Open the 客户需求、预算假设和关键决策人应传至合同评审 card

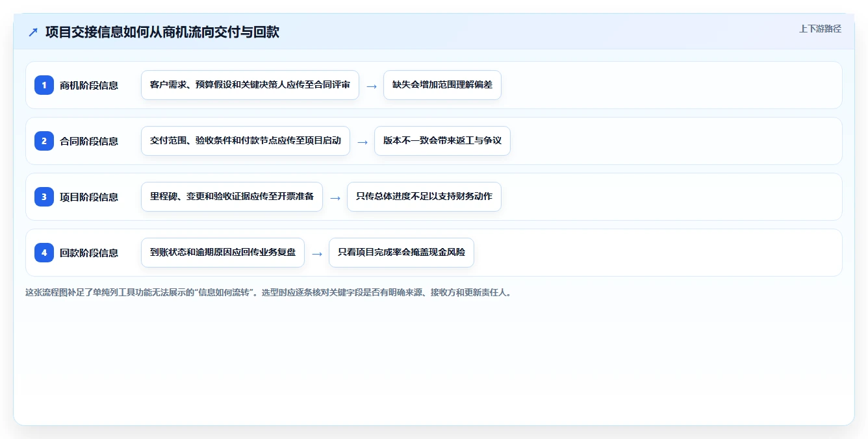[x=250, y=85]
